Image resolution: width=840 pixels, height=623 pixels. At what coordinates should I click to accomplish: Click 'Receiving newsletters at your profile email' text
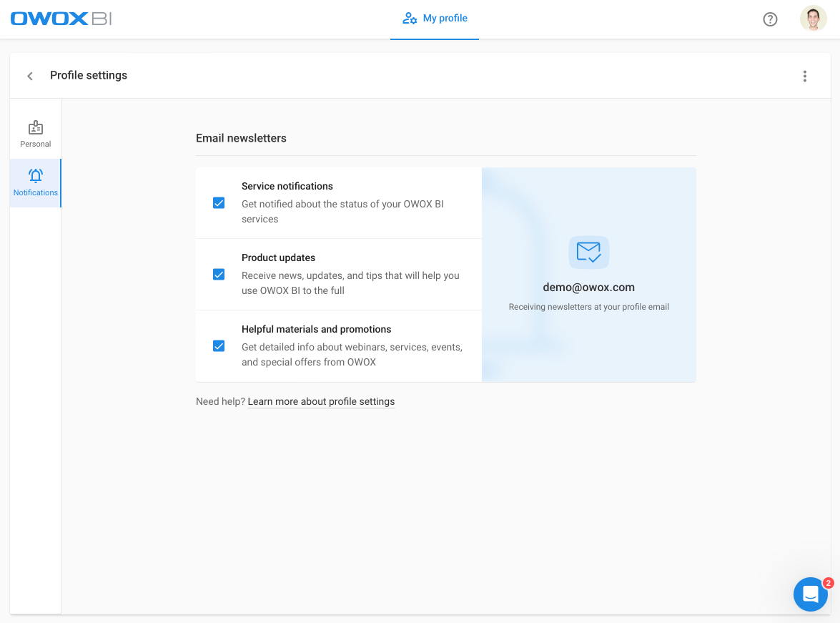(588, 307)
